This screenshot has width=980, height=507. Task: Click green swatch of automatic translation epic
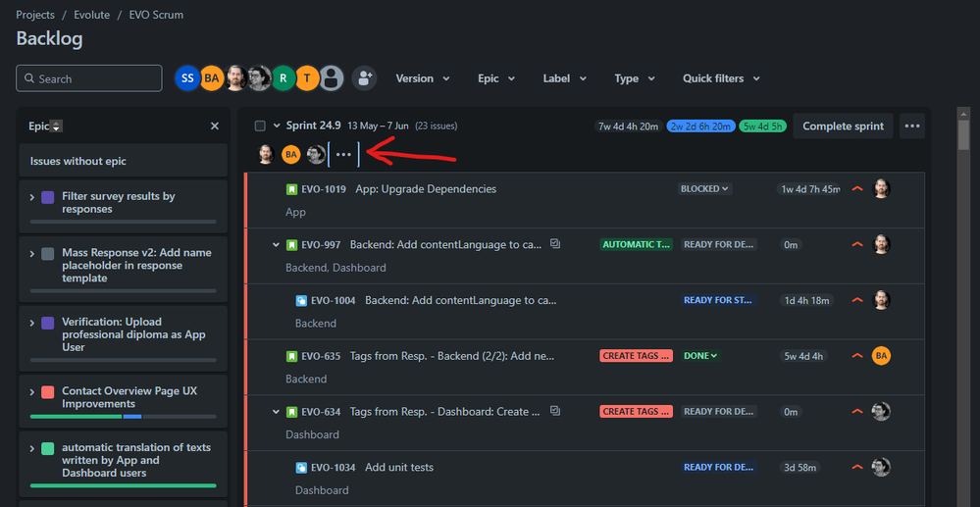[47, 448]
